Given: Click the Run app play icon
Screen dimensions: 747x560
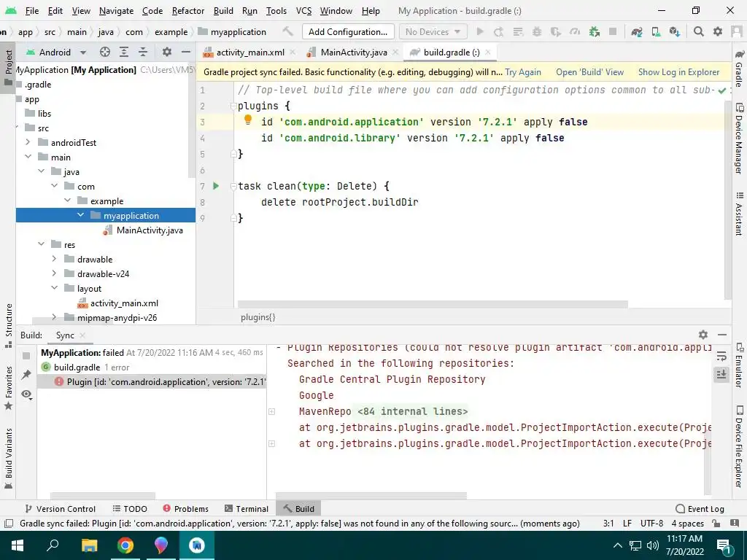Looking at the screenshot, I should click(480, 31).
